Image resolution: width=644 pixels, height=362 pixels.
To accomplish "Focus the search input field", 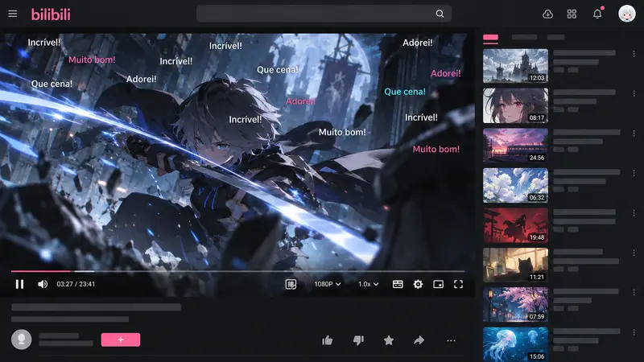I will click(324, 14).
